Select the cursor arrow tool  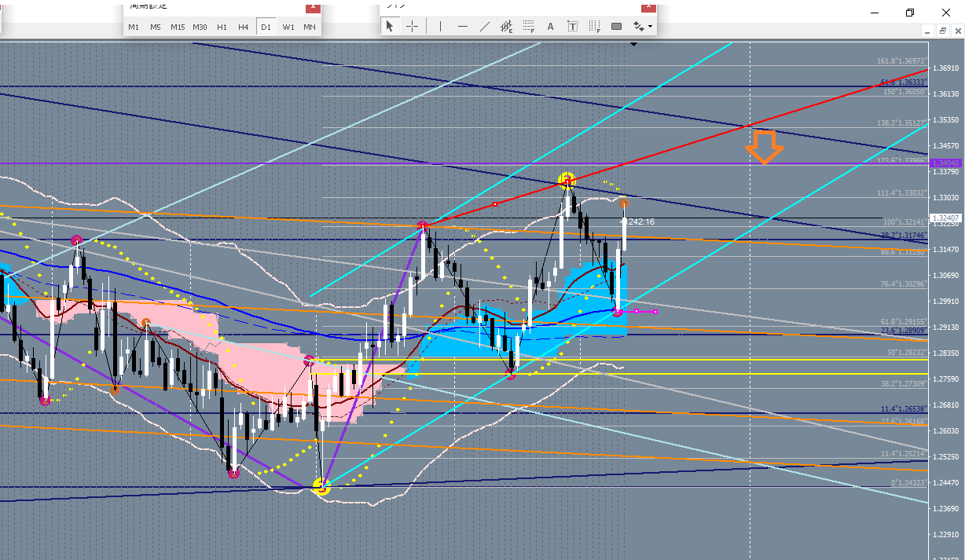(390, 26)
